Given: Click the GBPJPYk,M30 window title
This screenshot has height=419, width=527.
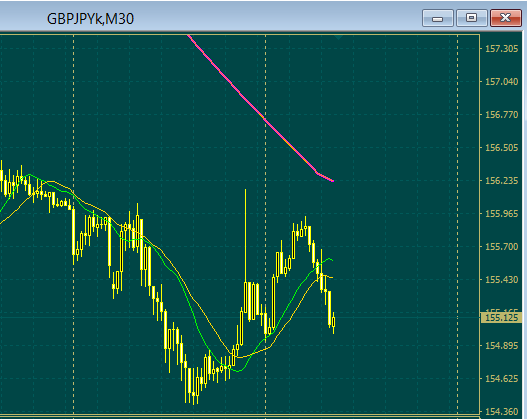Looking at the screenshot, I should 90,19.
